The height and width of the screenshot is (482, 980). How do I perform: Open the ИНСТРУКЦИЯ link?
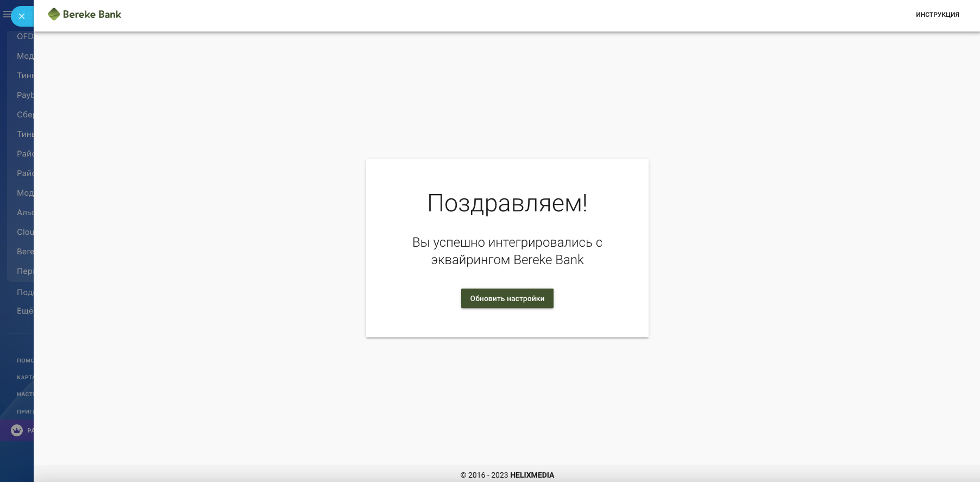point(937,15)
